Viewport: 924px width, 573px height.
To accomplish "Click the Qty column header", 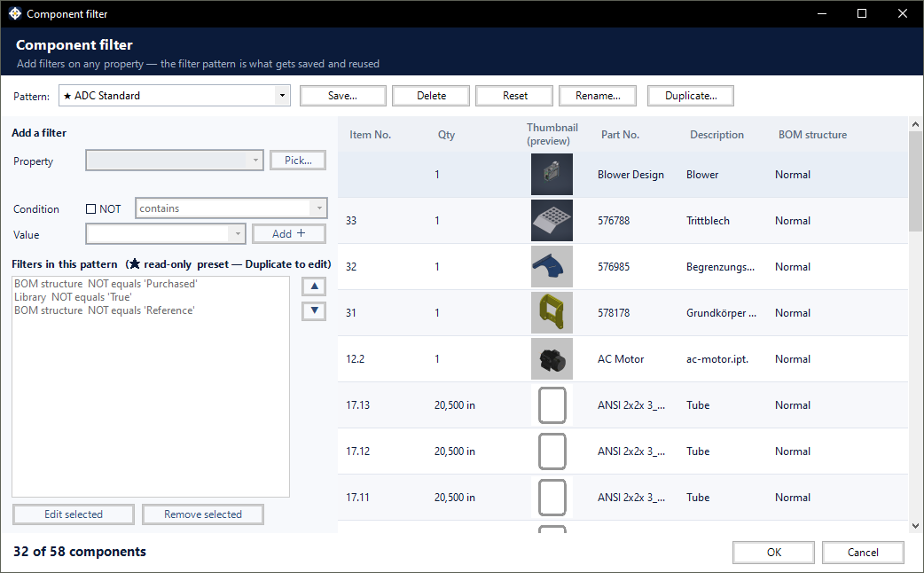I will [x=446, y=135].
